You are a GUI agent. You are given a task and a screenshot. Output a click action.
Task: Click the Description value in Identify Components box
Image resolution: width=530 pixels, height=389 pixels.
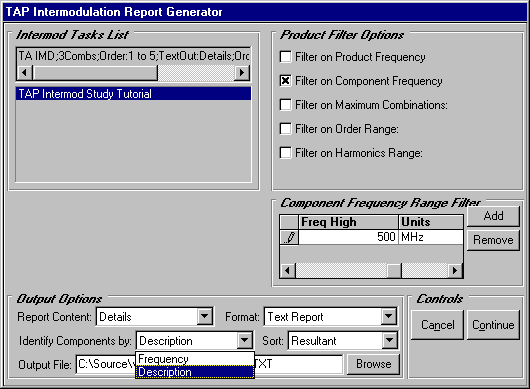166,341
